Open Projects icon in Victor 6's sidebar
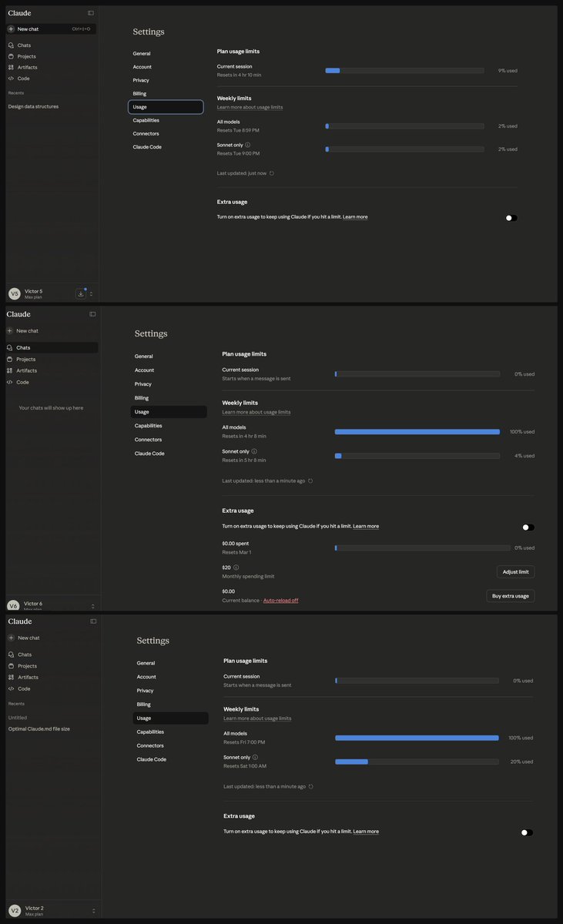Viewport: 563px width, 924px height. coord(10,360)
